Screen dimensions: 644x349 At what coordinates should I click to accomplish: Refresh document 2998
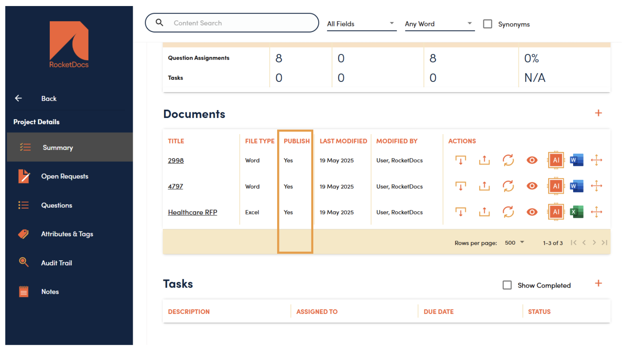click(x=508, y=160)
